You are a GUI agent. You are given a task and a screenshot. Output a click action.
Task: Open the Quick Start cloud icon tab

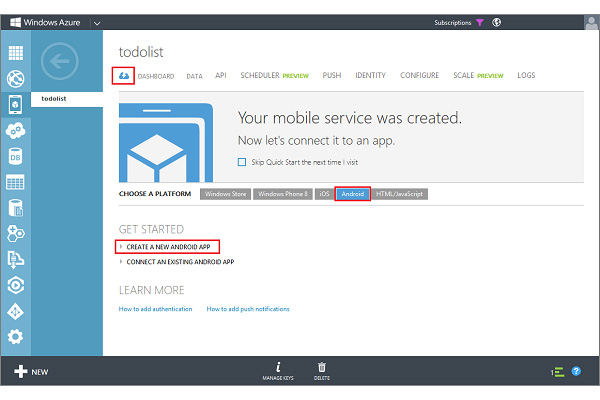pyautogui.click(x=124, y=75)
